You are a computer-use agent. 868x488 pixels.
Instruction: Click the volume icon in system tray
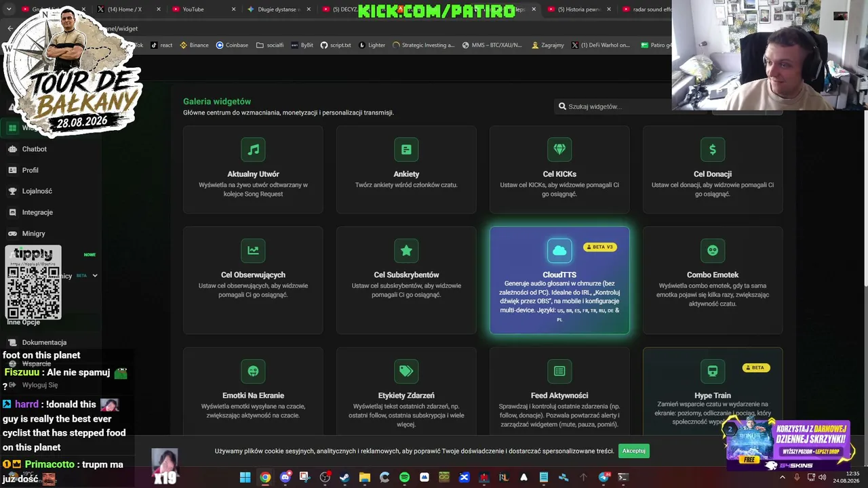click(823, 477)
